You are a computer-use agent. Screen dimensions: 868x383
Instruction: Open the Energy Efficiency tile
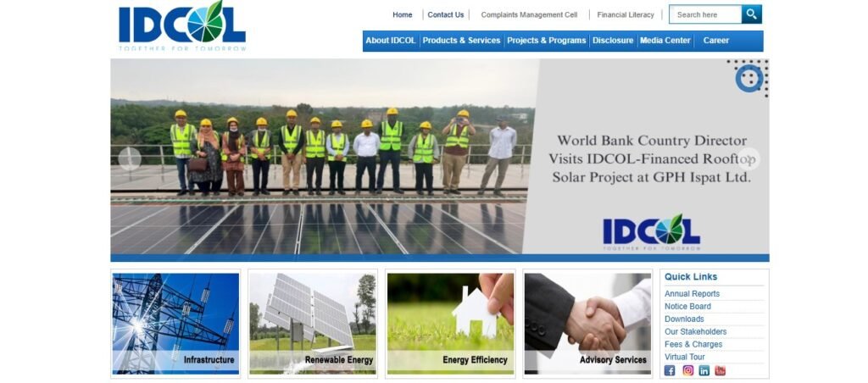pos(450,324)
